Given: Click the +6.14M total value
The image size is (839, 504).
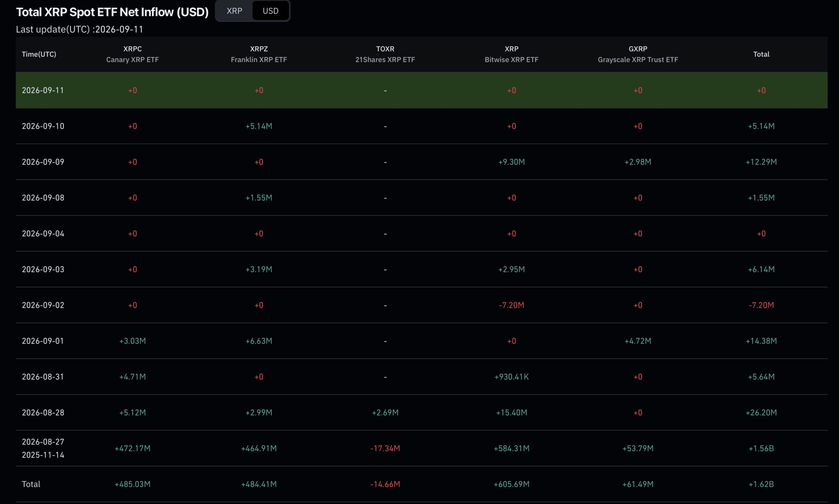Looking at the screenshot, I should coord(761,269).
